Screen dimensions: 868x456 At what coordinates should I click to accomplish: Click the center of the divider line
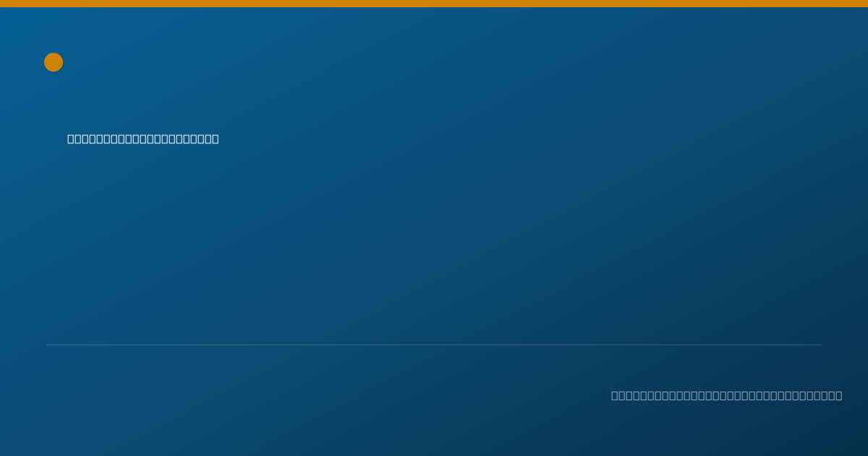pyautogui.click(x=434, y=345)
